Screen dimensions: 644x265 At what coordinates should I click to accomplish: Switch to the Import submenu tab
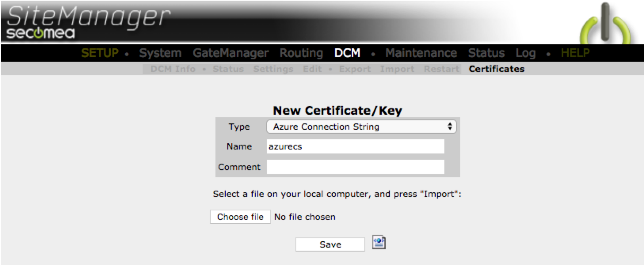coord(397,69)
